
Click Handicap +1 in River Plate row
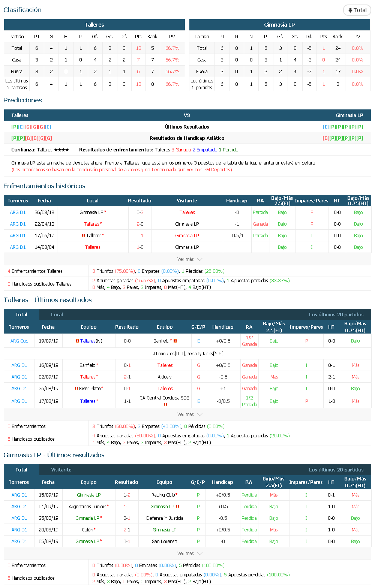(x=223, y=389)
